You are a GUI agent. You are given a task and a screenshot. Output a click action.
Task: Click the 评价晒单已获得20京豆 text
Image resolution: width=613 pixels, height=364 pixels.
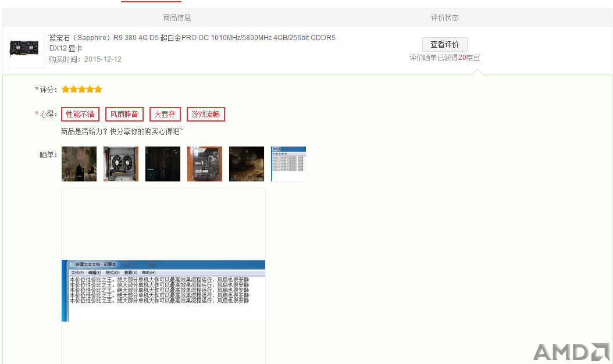click(x=444, y=58)
